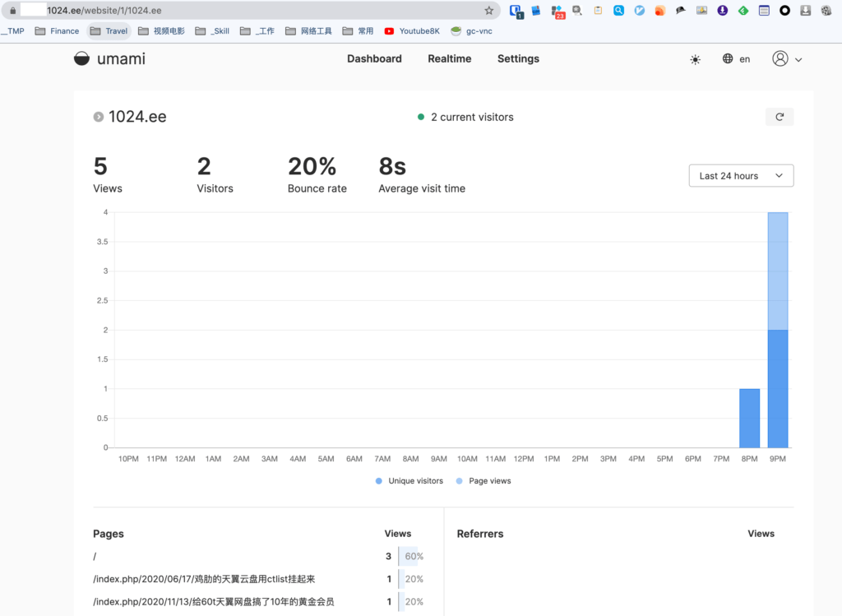Click the 'Referrers' table heading
This screenshot has width=842, height=616.
[480, 534]
